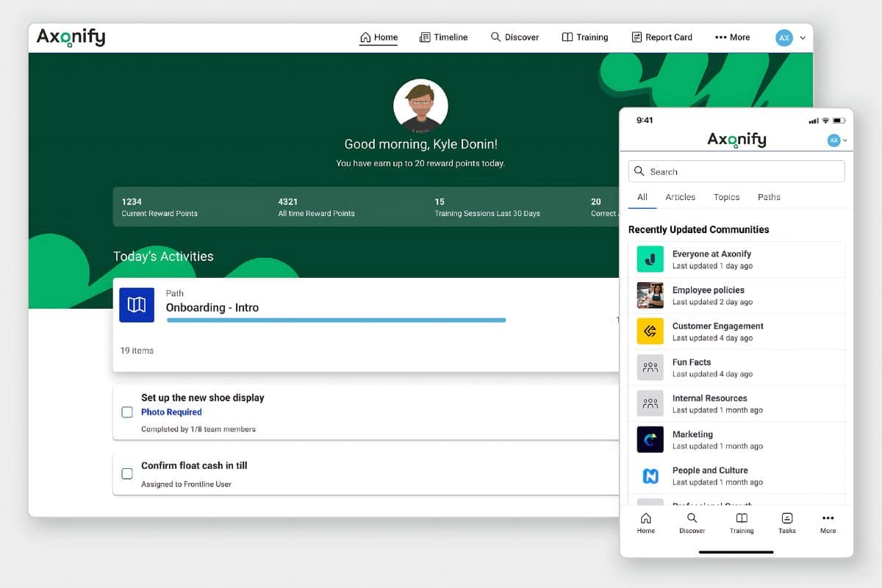Click the mobile Axonify logo

coord(736,140)
